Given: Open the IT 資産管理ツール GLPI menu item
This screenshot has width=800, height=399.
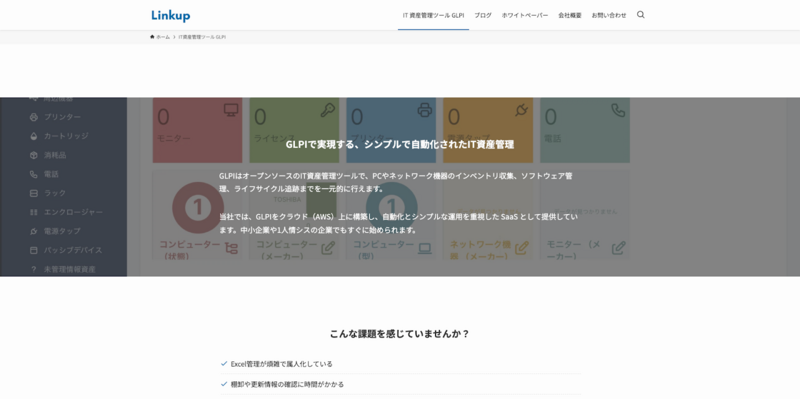Looking at the screenshot, I should [x=433, y=15].
